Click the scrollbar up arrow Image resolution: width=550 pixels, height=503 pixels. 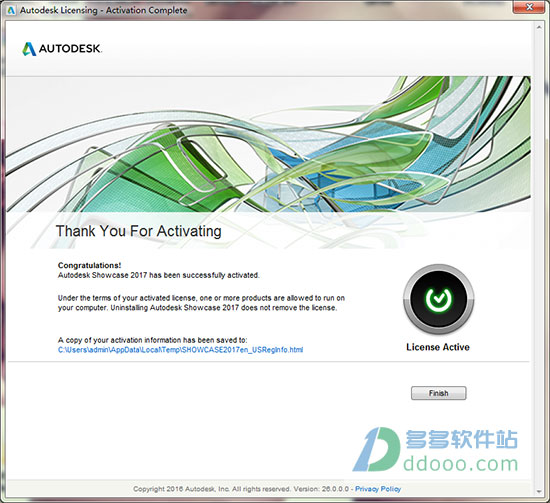point(539,27)
